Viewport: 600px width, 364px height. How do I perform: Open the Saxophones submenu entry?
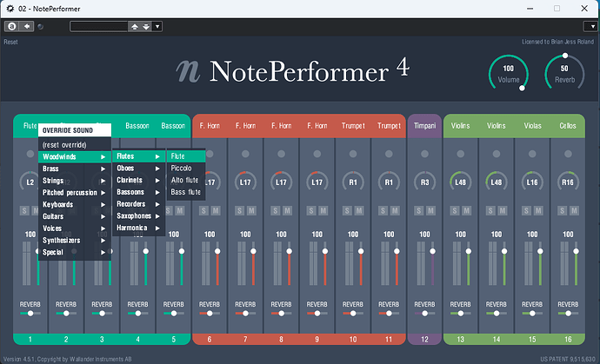[x=138, y=216]
